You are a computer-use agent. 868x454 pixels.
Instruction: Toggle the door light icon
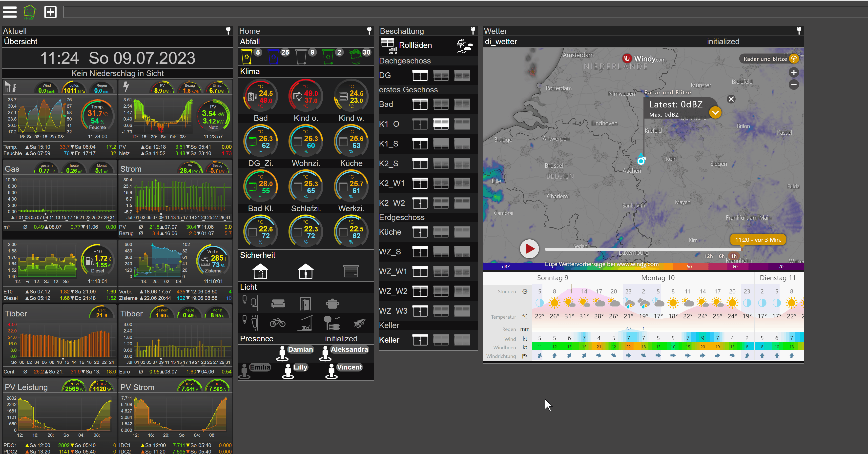pos(305,304)
